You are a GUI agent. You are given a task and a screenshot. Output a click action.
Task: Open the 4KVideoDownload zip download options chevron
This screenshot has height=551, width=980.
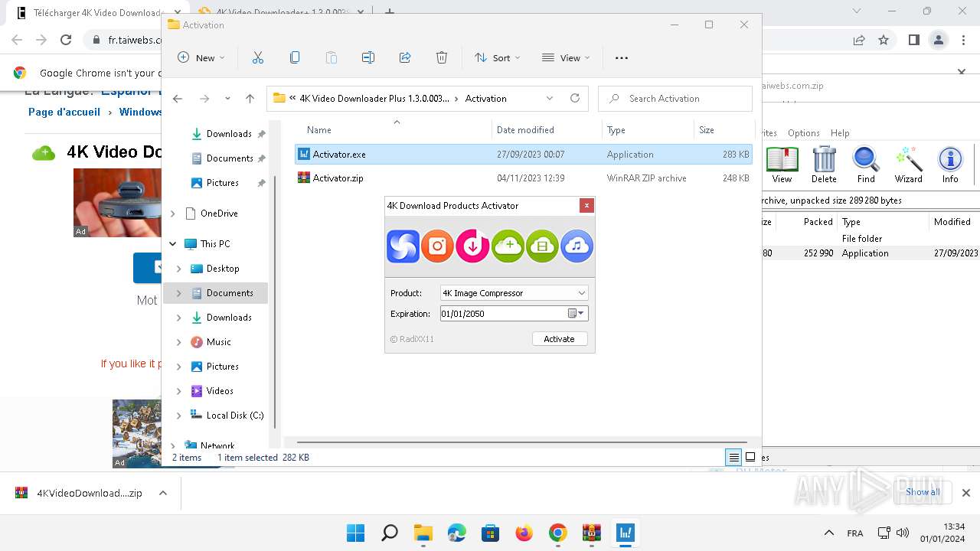click(x=163, y=494)
